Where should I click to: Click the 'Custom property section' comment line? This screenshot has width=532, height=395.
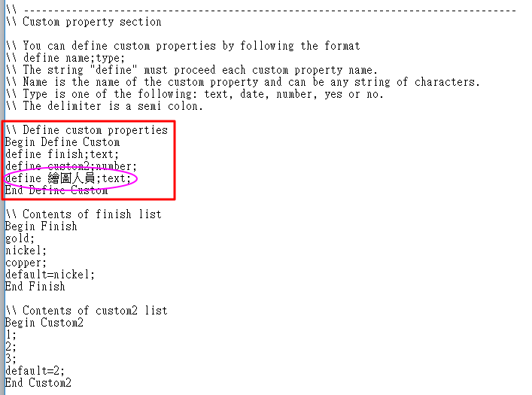[84, 22]
